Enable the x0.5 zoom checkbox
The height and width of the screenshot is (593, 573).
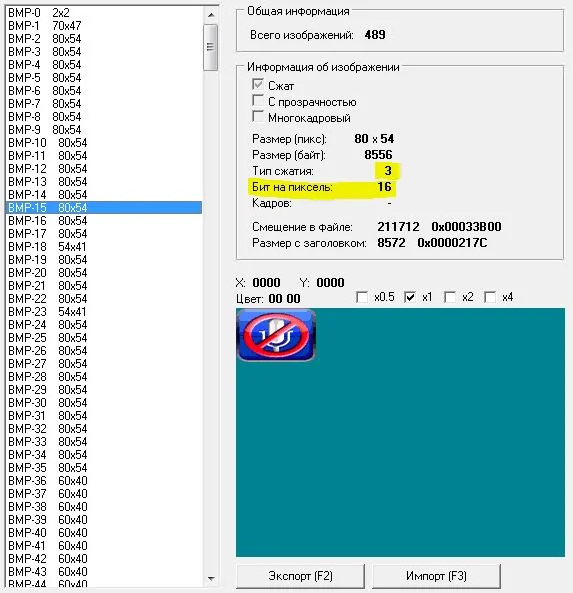(x=362, y=297)
